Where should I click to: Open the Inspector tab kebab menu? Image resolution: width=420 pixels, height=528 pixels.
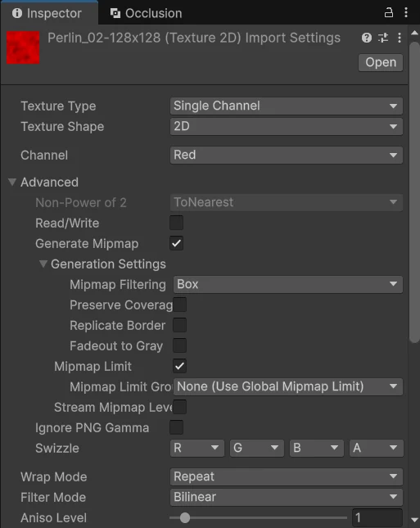(406, 13)
